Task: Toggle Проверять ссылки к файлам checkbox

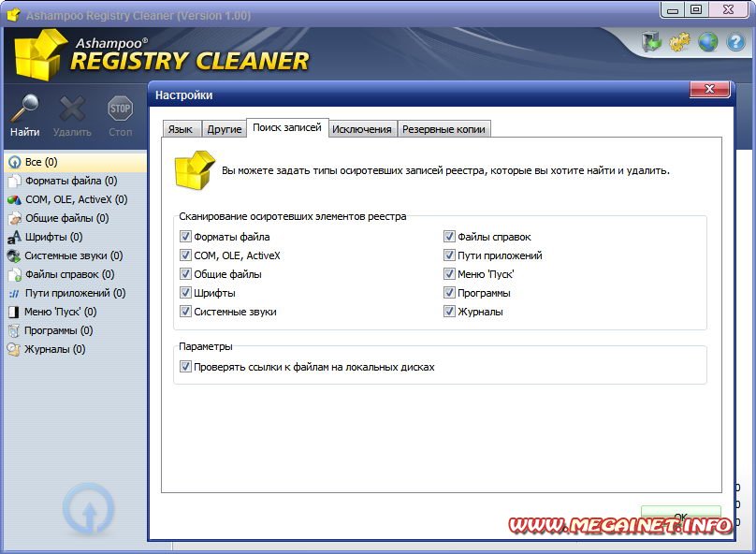Action: pos(185,367)
